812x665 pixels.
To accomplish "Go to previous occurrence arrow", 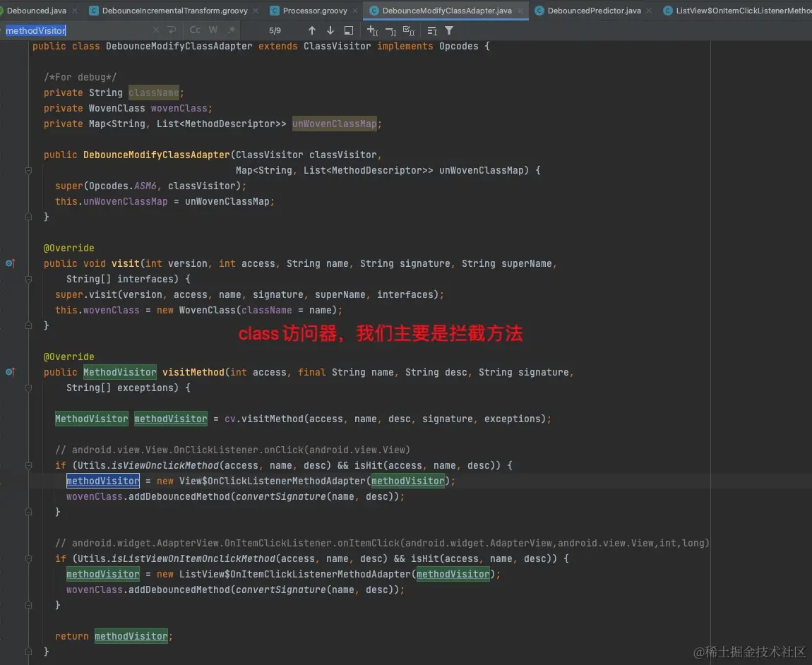I will click(x=312, y=30).
